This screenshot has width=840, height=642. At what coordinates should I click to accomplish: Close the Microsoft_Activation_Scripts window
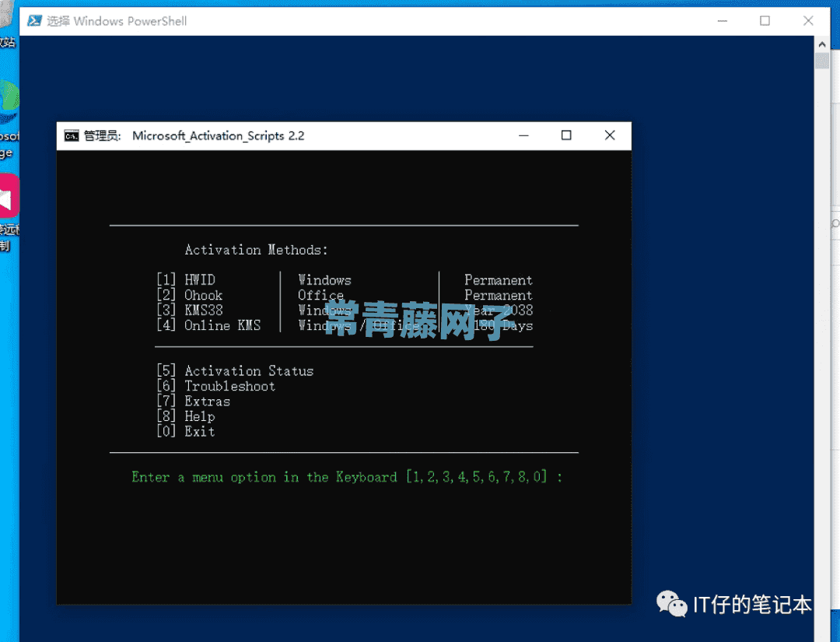[610, 135]
